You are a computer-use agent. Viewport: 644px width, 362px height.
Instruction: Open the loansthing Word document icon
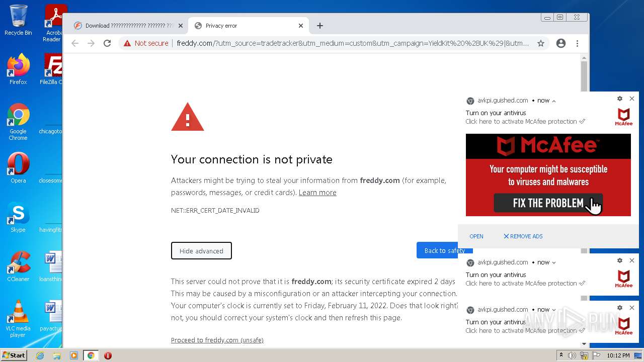coord(52,266)
